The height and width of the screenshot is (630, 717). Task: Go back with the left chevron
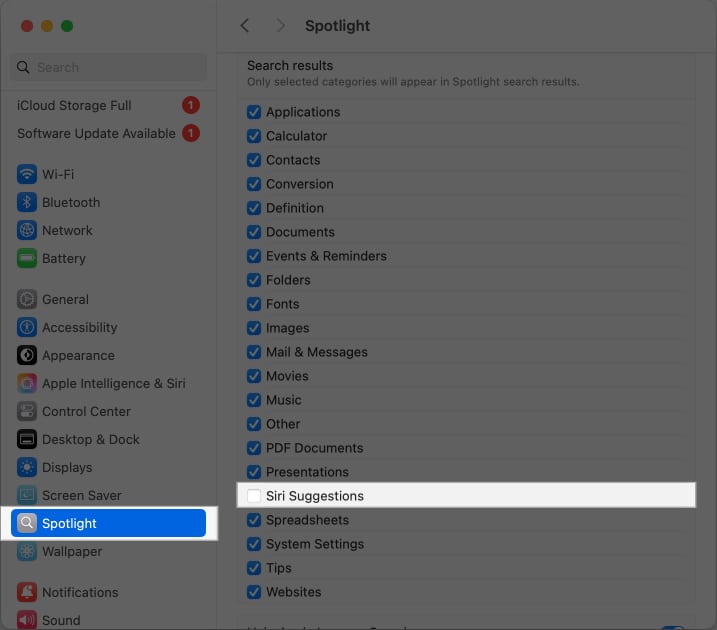point(245,26)
